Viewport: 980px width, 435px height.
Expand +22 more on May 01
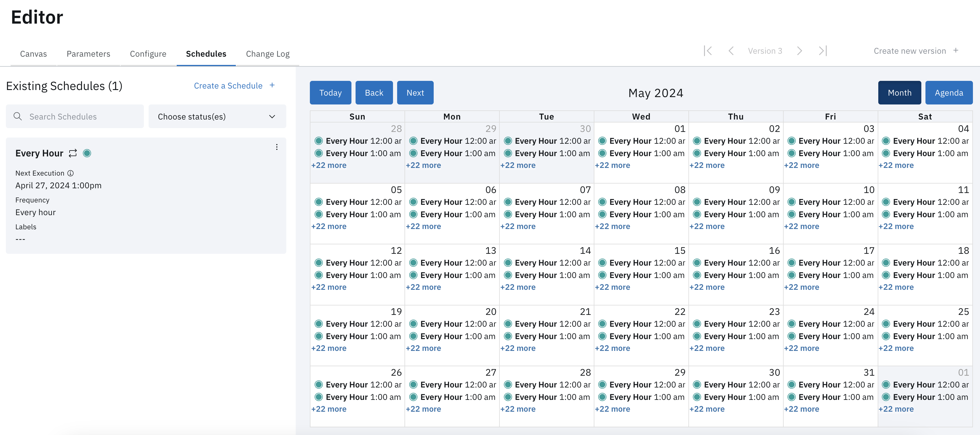pyautogui.click(x=612, y=165)
